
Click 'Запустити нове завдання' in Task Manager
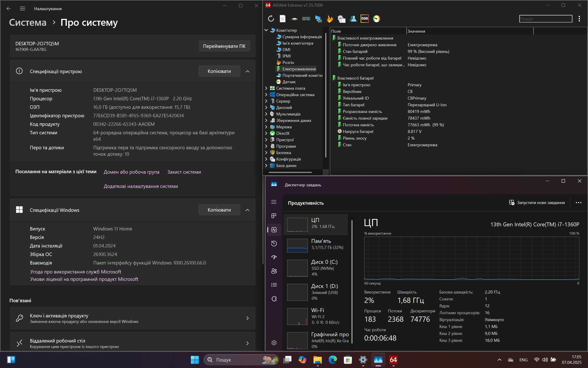click(537, 202)
